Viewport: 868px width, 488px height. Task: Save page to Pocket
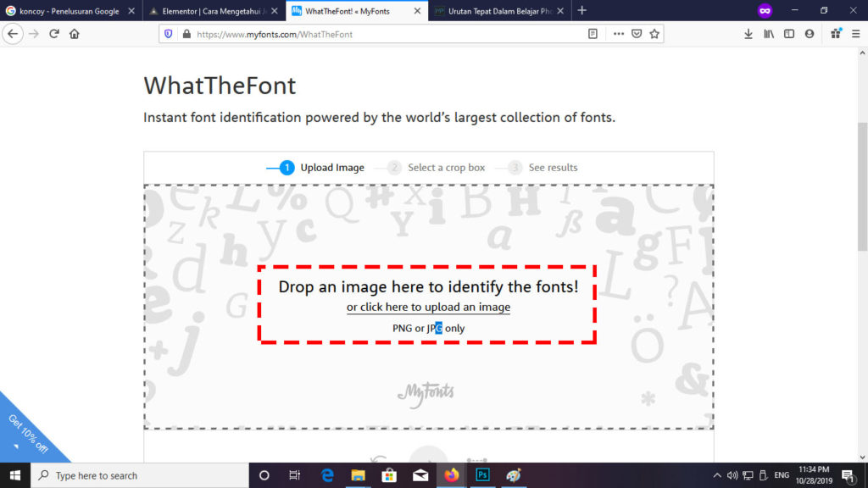637,34
